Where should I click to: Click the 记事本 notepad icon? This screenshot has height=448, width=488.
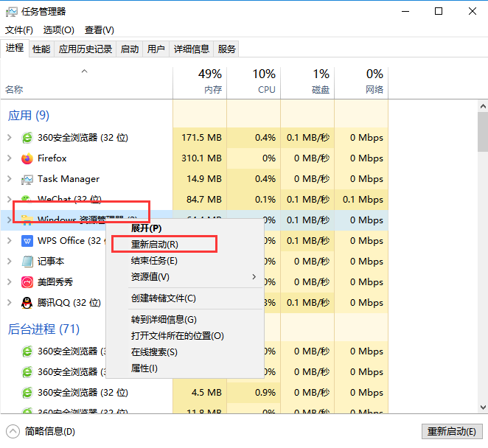tap(27, 262)
